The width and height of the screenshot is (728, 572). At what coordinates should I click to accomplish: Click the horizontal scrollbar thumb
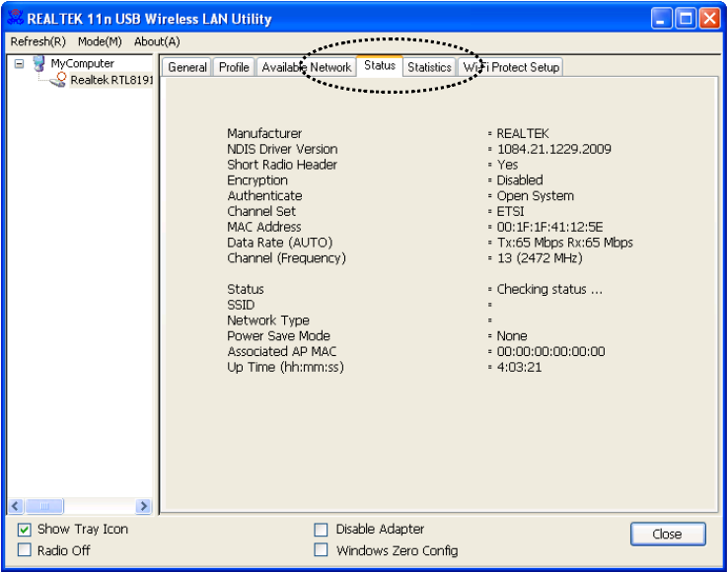point(44,506)
